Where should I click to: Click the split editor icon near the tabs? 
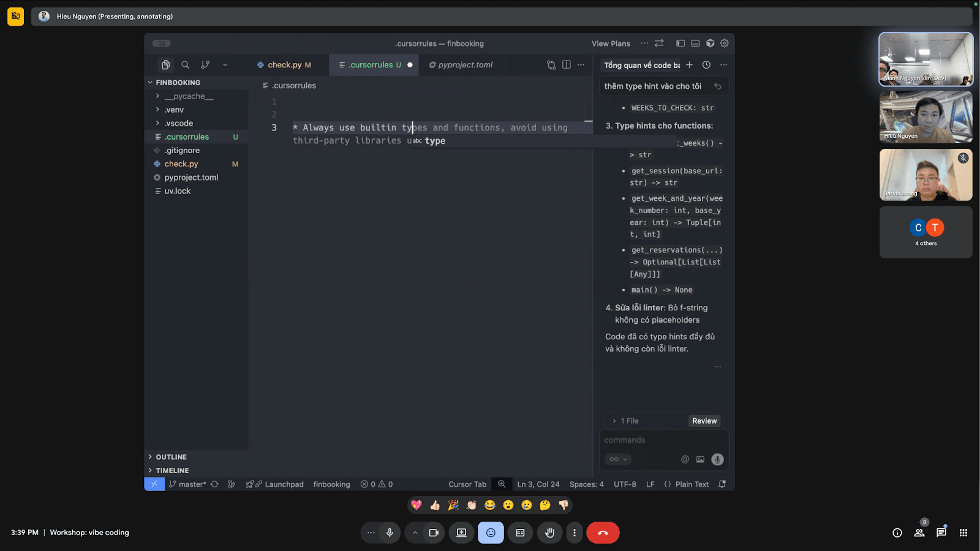pos(565,64)
